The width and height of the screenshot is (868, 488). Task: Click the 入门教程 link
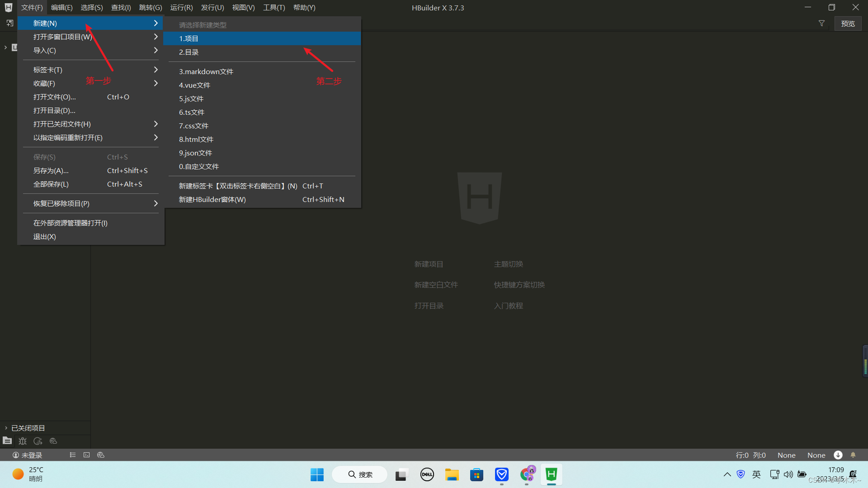(508, 305)
